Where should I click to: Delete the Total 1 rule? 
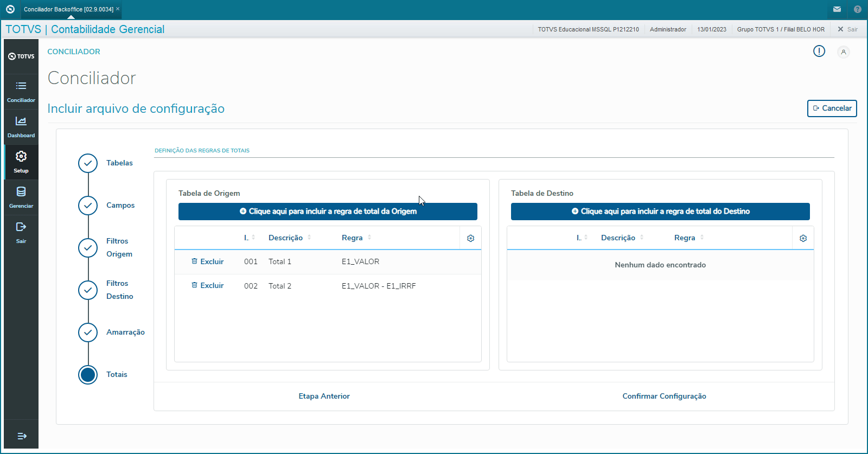pyautogui.click(x=207, y=261)
